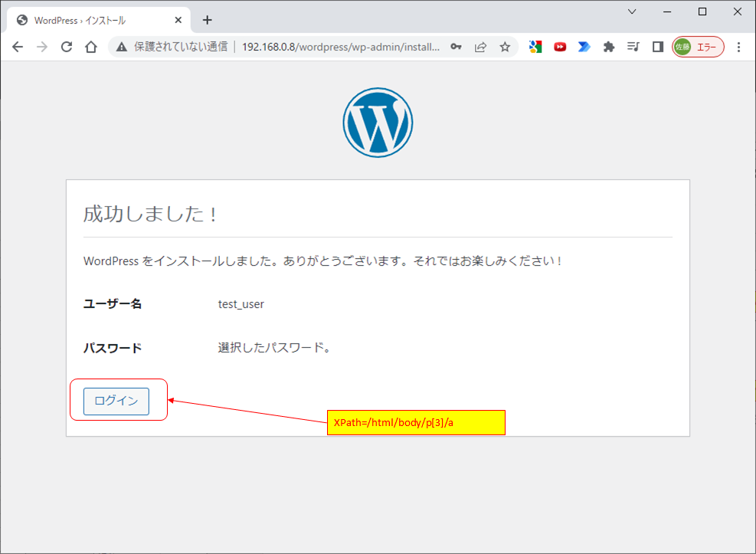
Task: Bookmark this page with the star icon
Action: pos(505,47)
